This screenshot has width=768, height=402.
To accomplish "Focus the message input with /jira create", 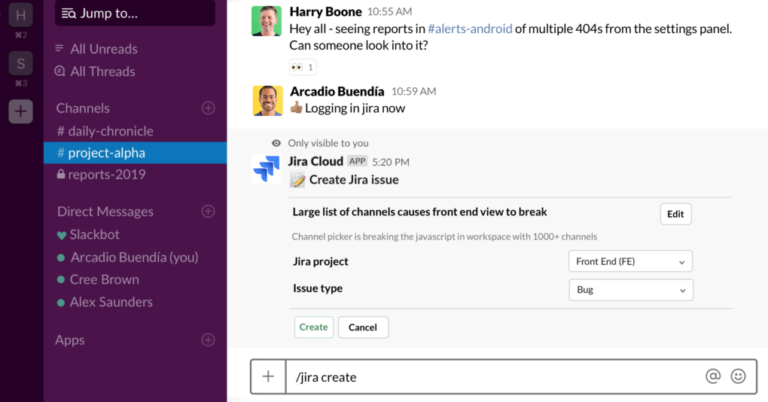I will [493, 377].
